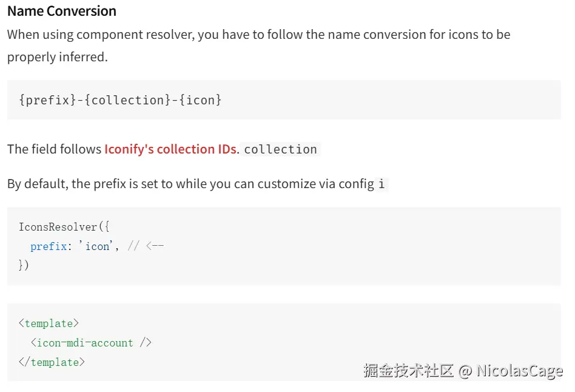Viewport: 575px width, 392px height.
Task: Click the IconsResolver({ code line
Action: tap(64, 227)
